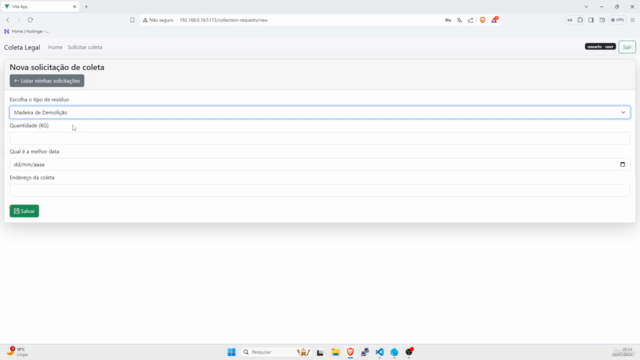The image size is (640, 360).
Task: Go forward to the next browser page
Action: tap(19, 20)
